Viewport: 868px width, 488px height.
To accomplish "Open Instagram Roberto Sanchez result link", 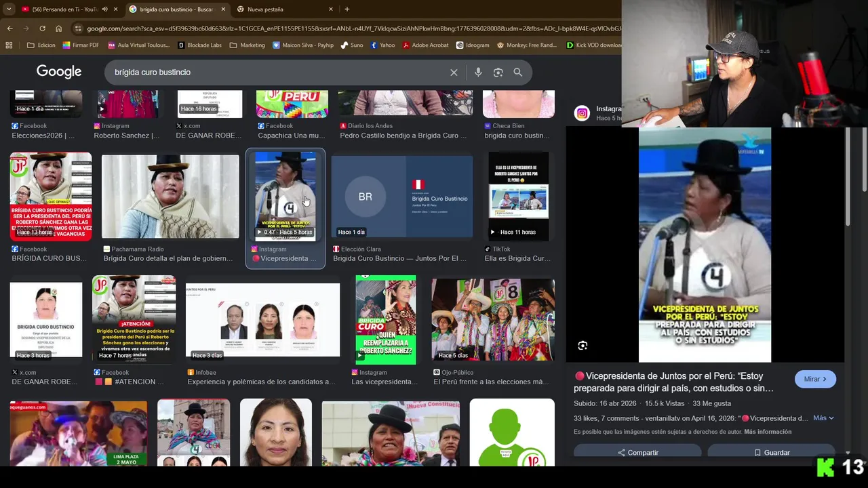I will (127, 136).
